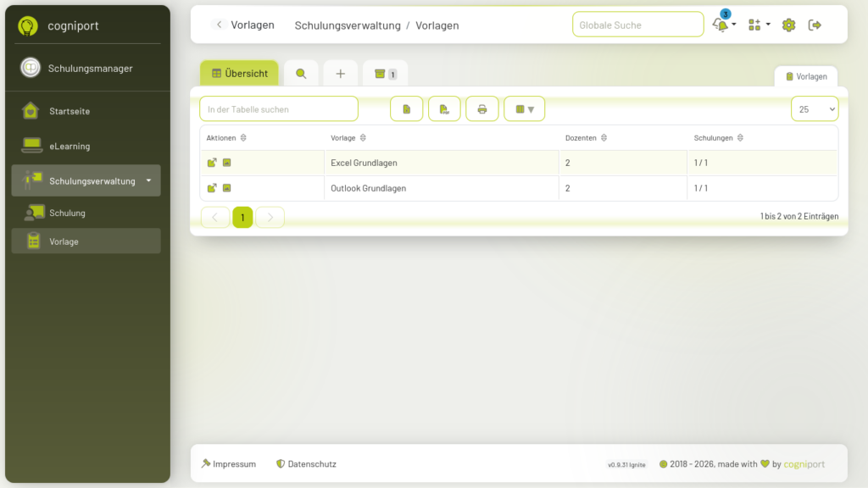
Task: Go back with the Vorlagen back arrow
Action: pos(219,25)
